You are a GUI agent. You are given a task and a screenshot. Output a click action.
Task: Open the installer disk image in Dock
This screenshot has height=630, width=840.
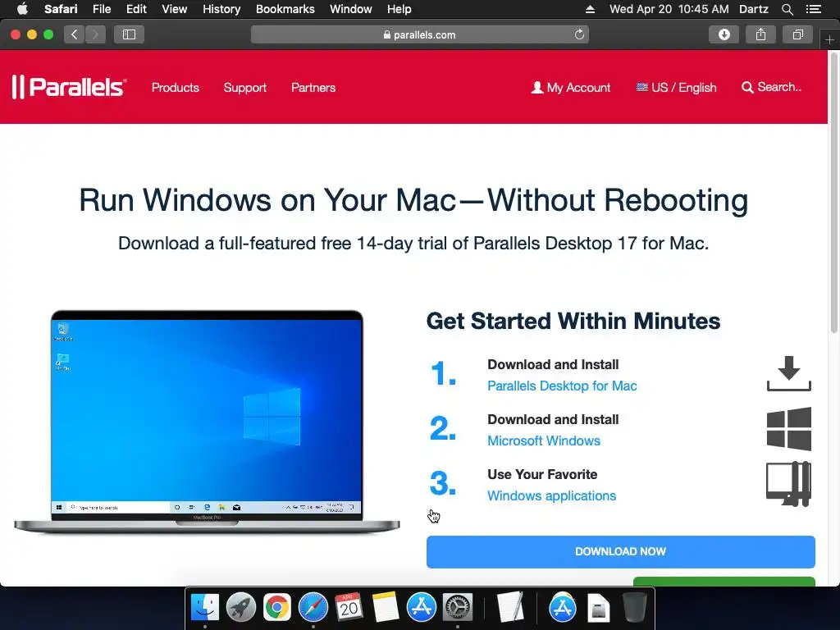pyautogui.click(x=598, y=608)
